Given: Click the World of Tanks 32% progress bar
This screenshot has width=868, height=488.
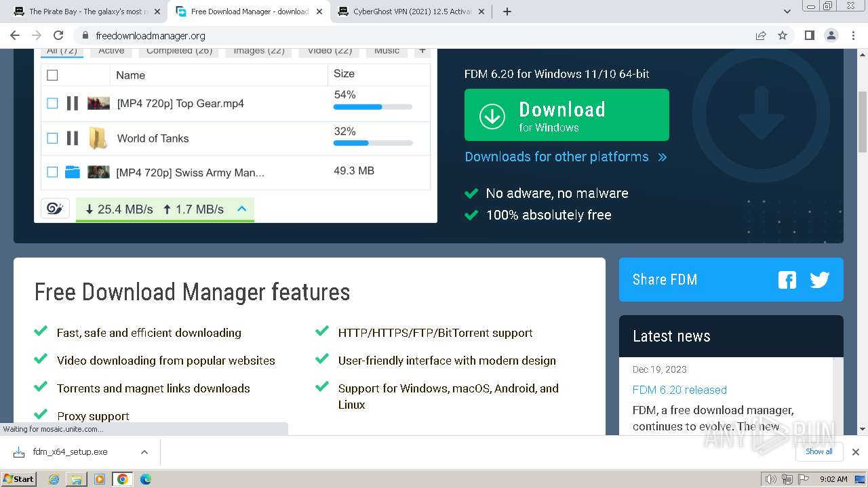Looking at the screenshot, I should point(373,143).
